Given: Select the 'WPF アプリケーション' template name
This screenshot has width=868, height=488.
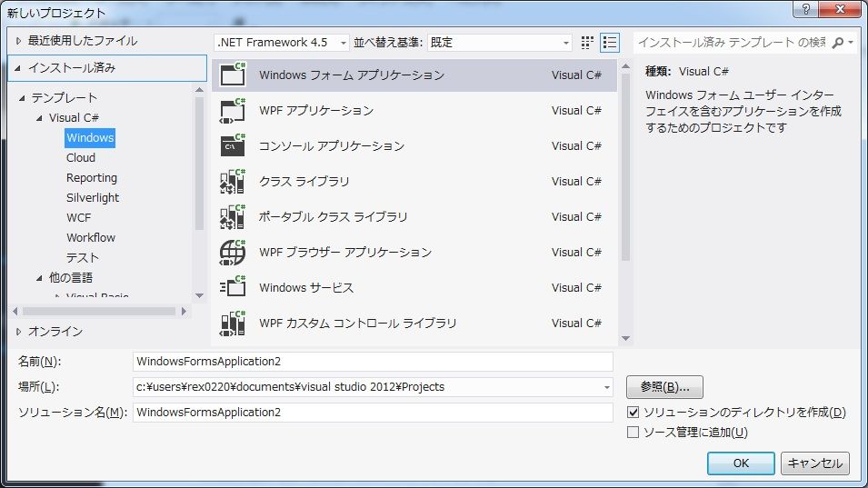Looking at the screenshot, I should pyautogui.click(x=316, y=111).
